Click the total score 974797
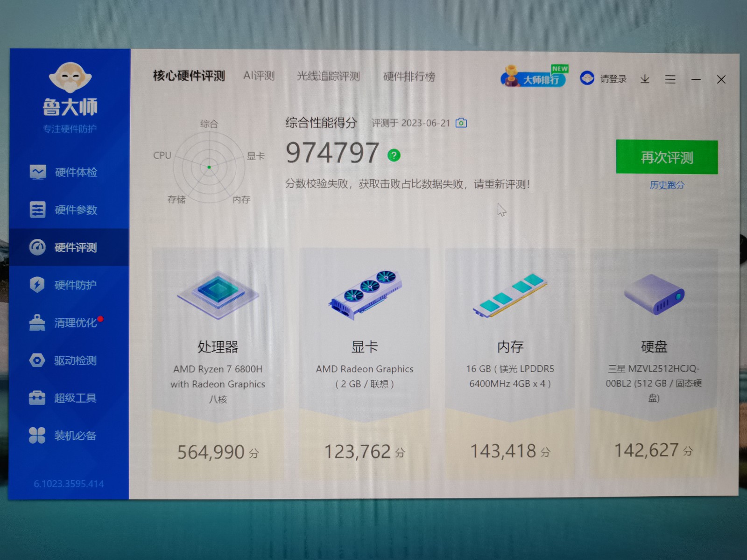 pyautogui.click(x=332, y=153)
